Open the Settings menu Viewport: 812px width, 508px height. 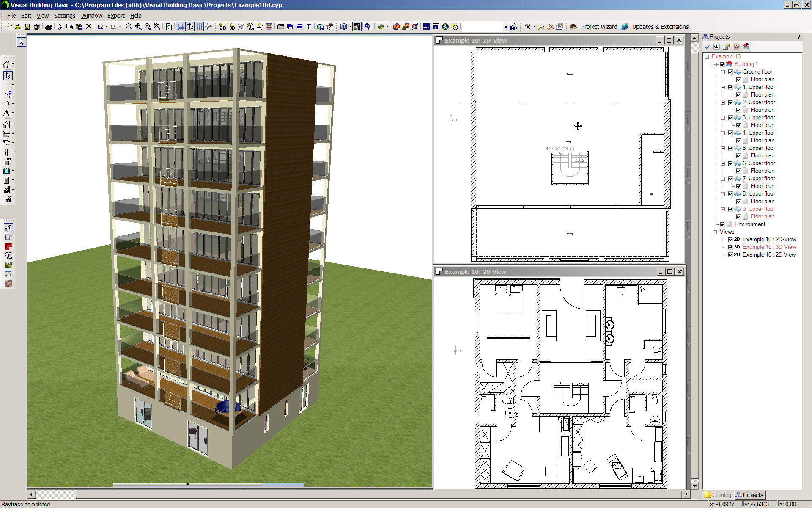[65, 16]
